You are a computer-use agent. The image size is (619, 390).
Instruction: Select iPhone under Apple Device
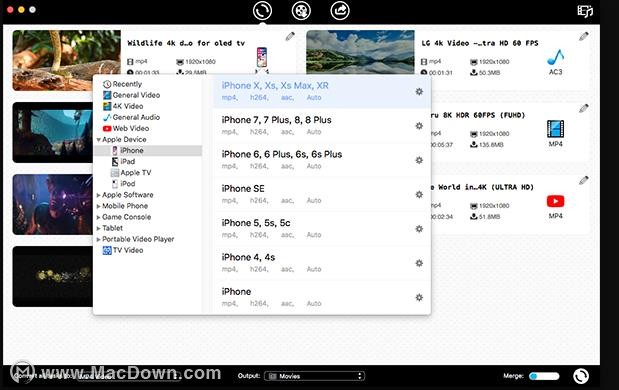click(x=148, y=150)
